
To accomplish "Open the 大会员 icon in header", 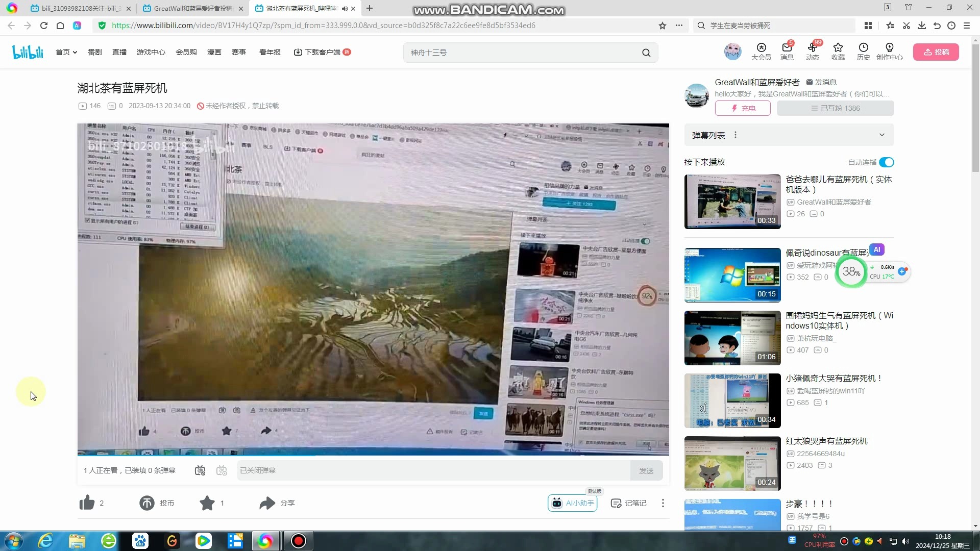I will [x=761, y=52].
